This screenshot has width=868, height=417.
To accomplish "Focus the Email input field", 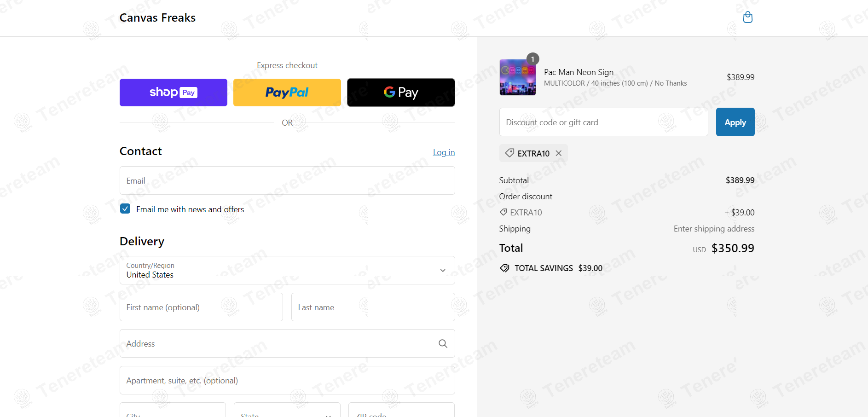I will 287,180.
